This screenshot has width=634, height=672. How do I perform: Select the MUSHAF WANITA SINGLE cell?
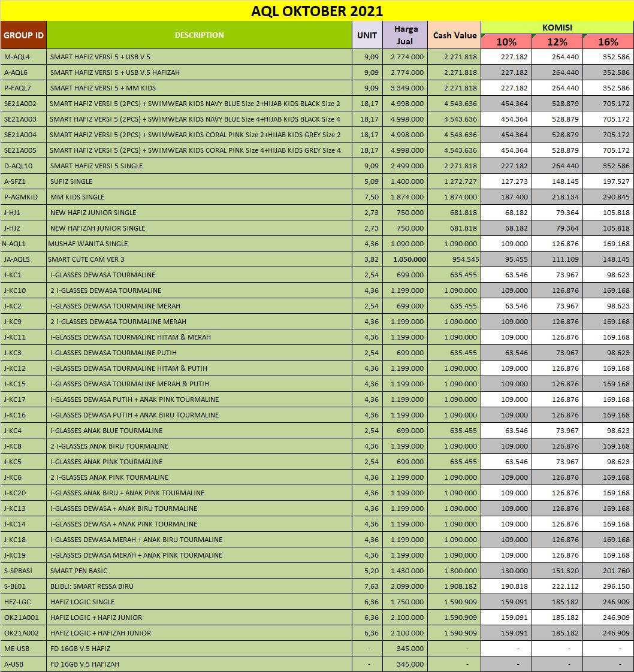[199, 244]
